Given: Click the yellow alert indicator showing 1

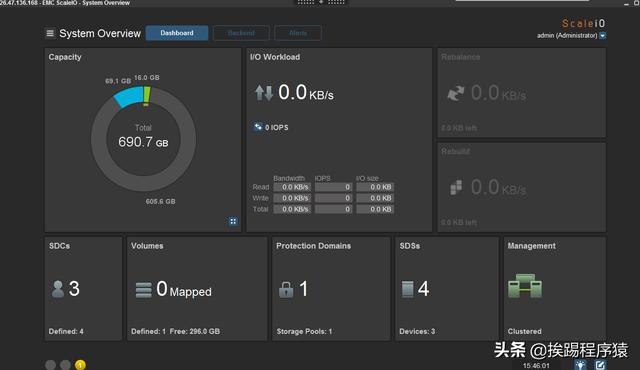Looking at the screenshot, I should pos(80,365).
